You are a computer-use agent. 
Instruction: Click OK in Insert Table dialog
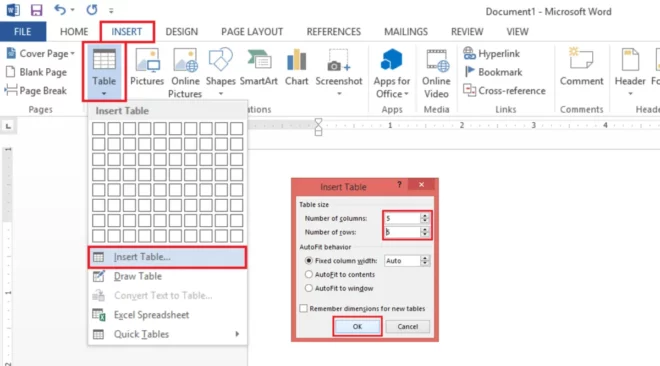[357, 326]
